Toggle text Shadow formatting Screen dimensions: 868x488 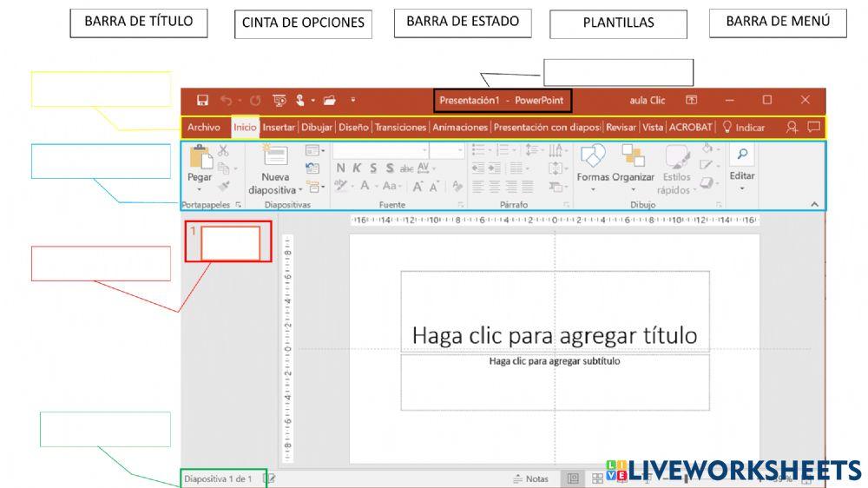(x=390, y=168)
